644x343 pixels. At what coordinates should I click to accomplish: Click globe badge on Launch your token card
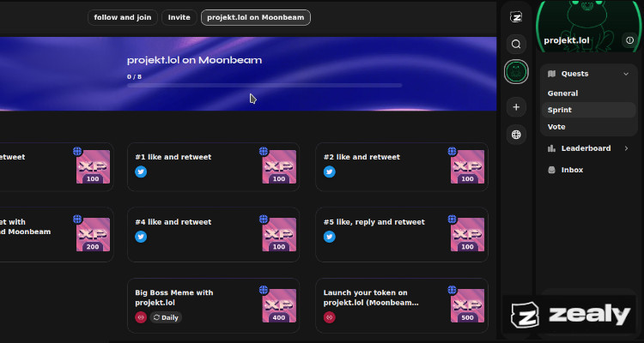[x=453, y=290]
